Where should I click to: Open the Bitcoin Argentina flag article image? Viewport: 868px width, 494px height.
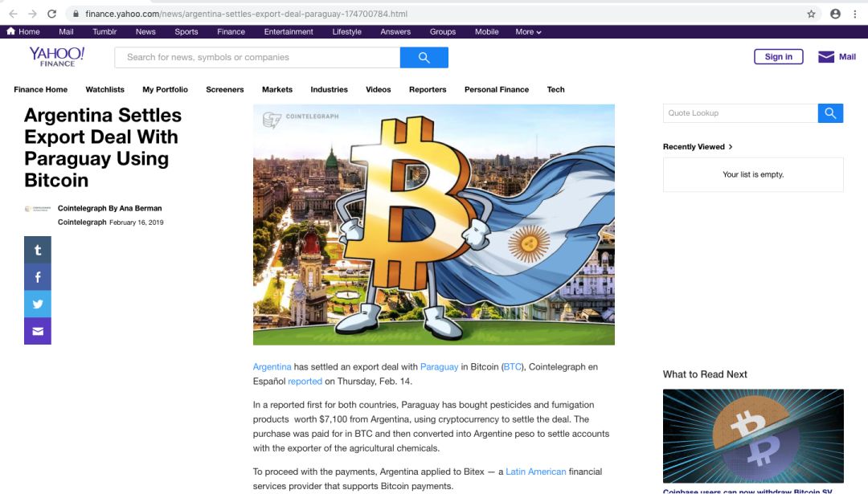[x=433, y=225]
